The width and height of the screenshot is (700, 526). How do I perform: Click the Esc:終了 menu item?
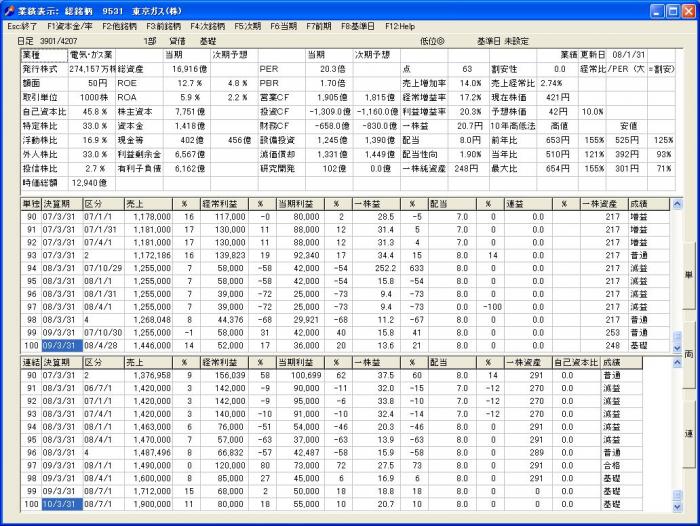[x=22, y=26]
